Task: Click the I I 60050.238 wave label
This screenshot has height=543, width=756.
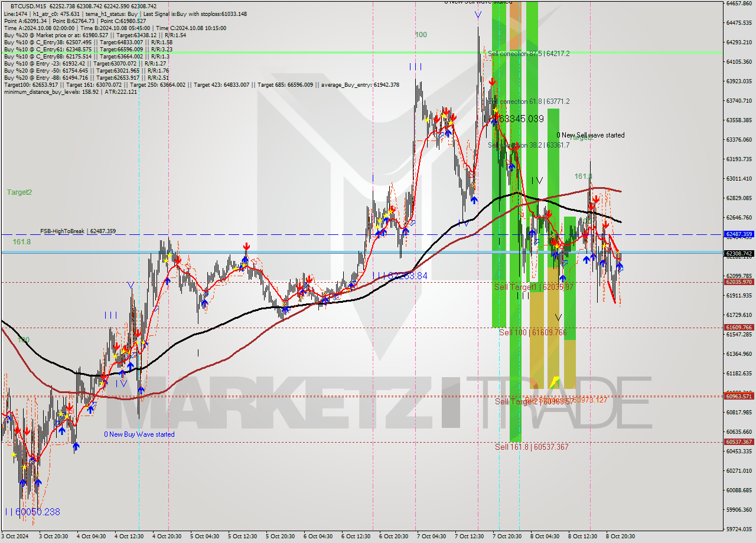Action: click(x=32, y=512)
